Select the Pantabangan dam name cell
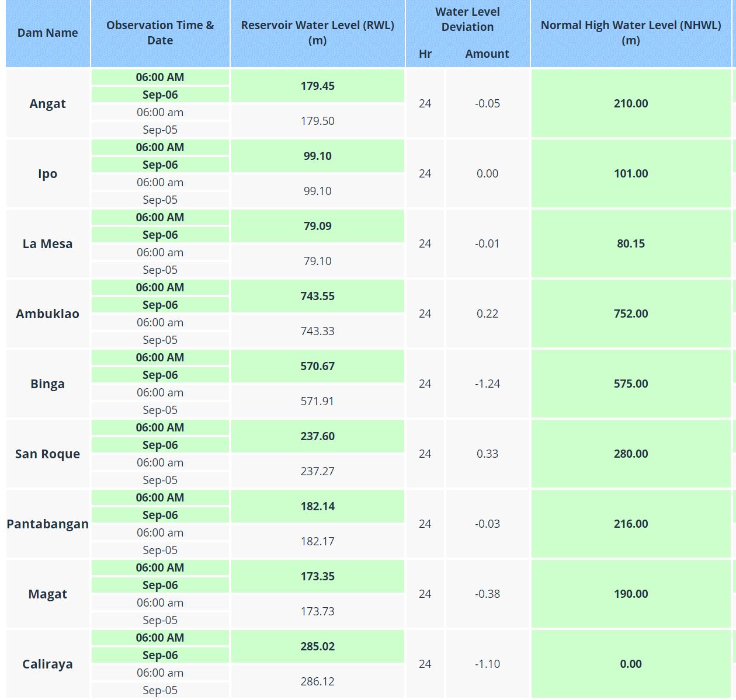Screen dimensions: 736x700 pyautogui.click(x=47, y=524)
